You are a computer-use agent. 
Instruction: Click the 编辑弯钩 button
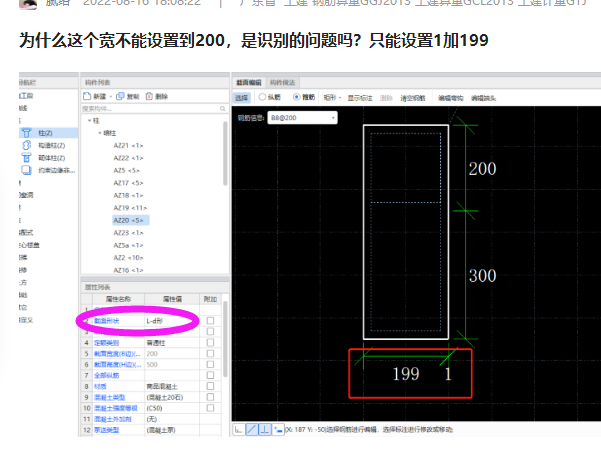click(450, 98)
